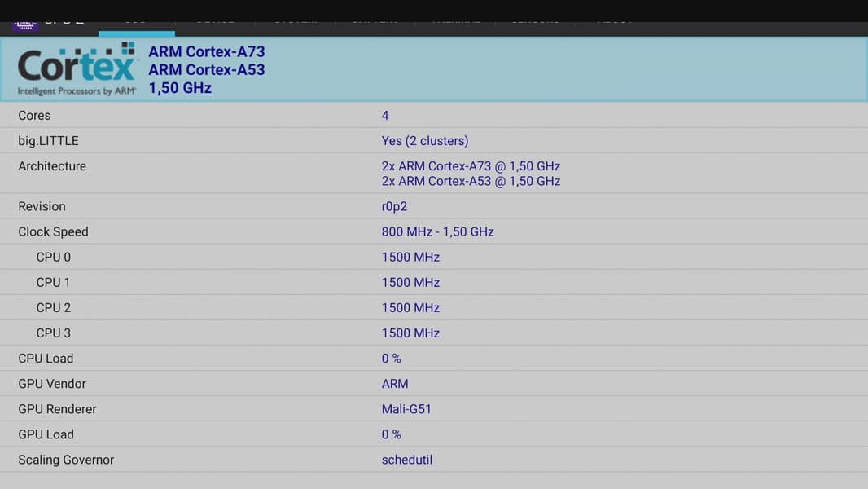Click the Scaling Governor label
This screenshot has height=489, width=868.
(66, 460)
